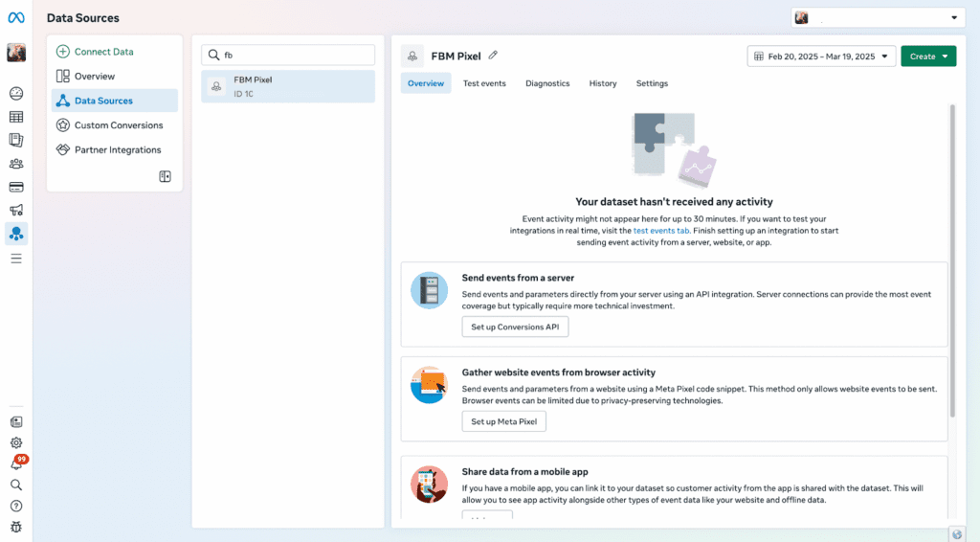This screenshot has width=980, height=542.
Task: Open the gauge dashboard icon in left rail
Action: point(16,94)
